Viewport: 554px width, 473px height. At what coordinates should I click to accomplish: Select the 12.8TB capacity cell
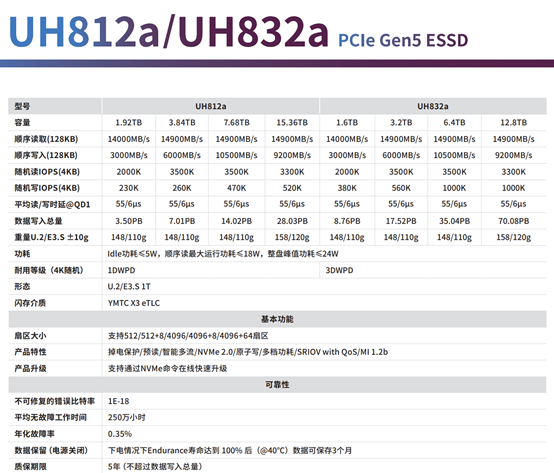pos(513,123)
